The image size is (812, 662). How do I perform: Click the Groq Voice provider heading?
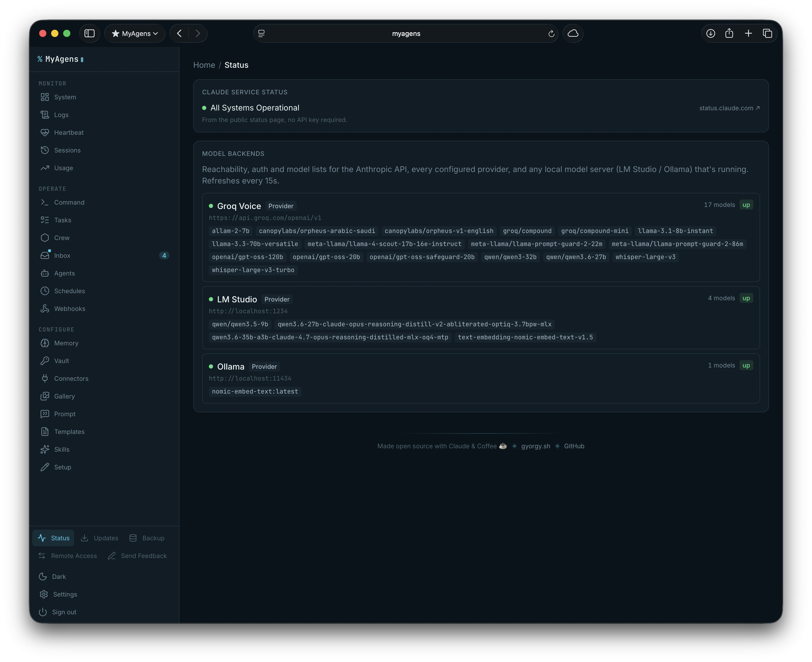point(239,206)
